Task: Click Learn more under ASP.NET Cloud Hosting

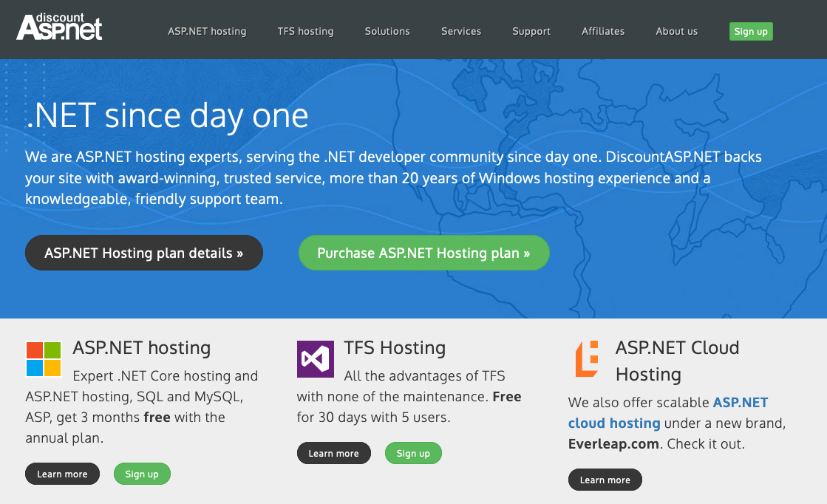Action: pyautogui.click(x=605, y=480)
